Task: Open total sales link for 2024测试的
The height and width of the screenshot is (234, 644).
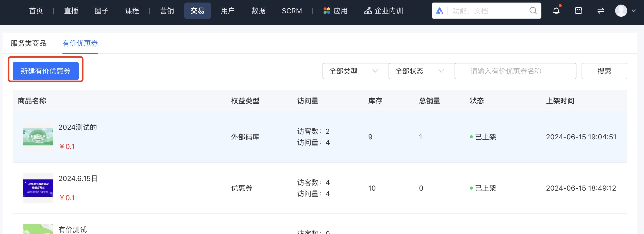Action: click(x=421, y=137)
